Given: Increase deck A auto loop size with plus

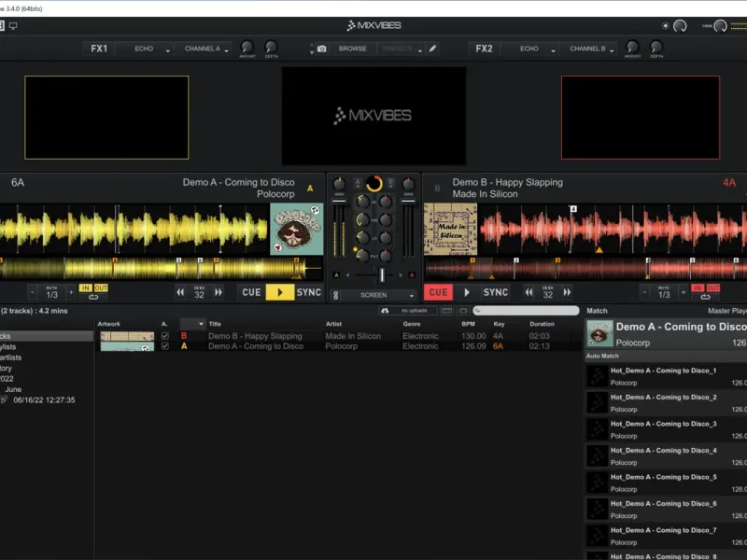Looking at the screenshot, I should pos(71,292).
